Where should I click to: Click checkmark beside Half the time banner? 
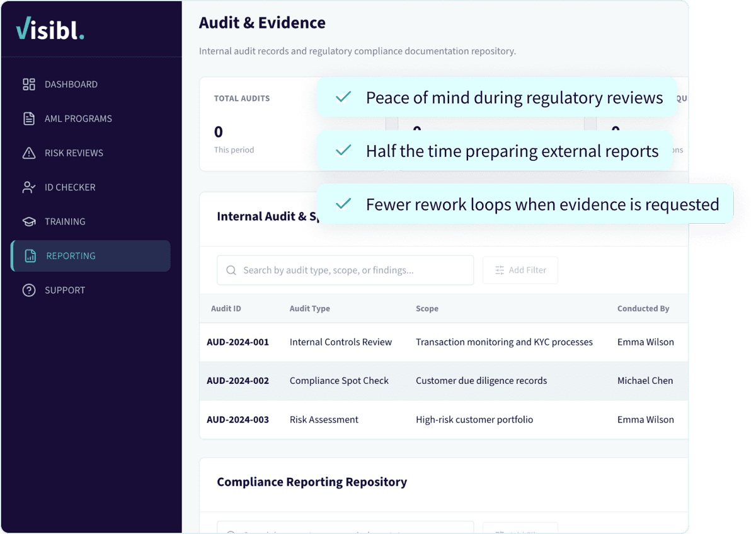pyautogui.click(x=343, y=151)
